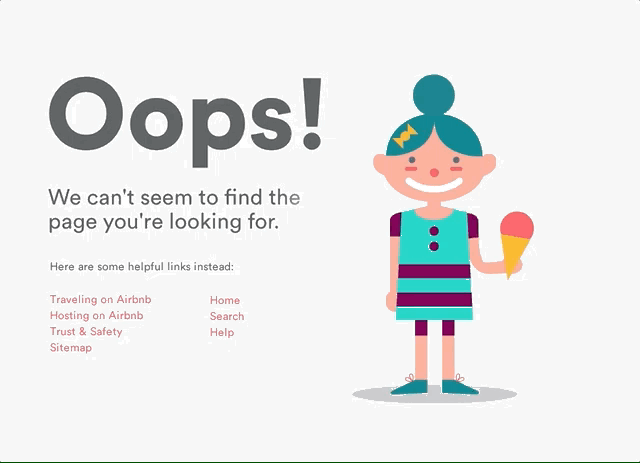Click the "Here are some helpful links" text
640x463 pixels.
(142, 267)
